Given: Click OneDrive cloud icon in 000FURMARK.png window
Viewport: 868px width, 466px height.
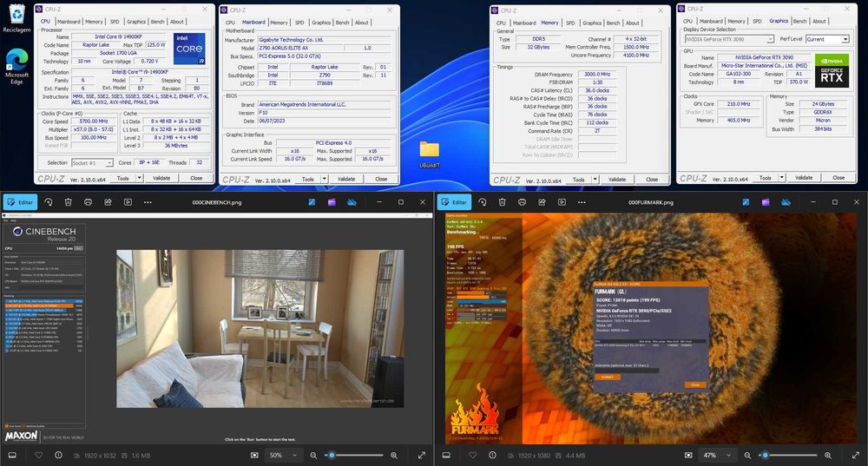Looking at the screenshot, I should tap(786, 202).
